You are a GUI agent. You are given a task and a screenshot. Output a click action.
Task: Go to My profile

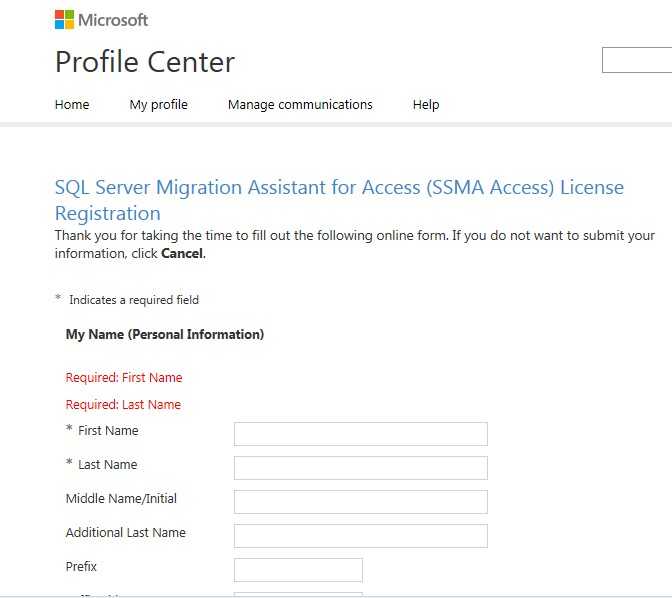[x=159, y=105]
